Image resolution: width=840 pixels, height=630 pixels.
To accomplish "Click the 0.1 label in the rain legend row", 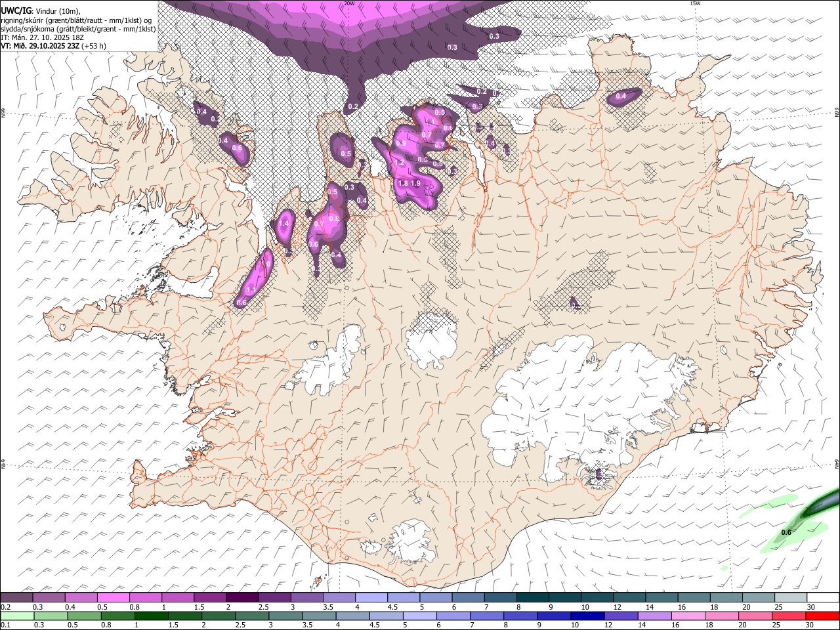I will pyautogui.click(x=5, y=625).
